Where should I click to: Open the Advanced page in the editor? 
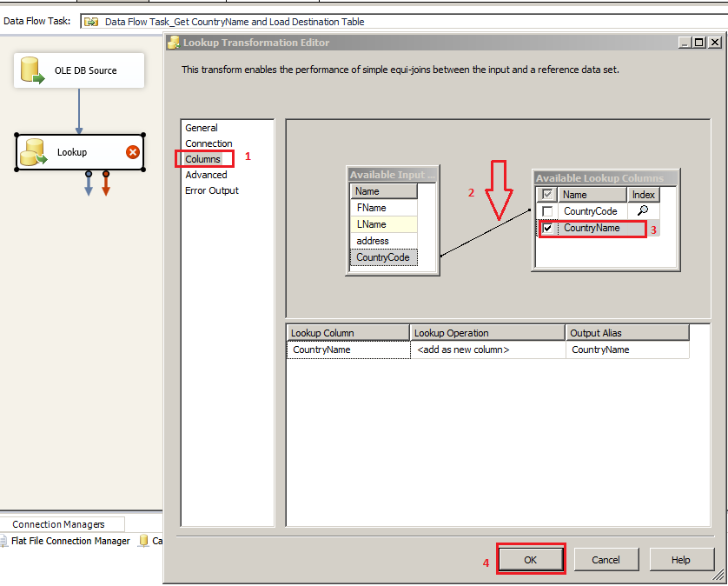pyautogui.click(x=207, y=174)
